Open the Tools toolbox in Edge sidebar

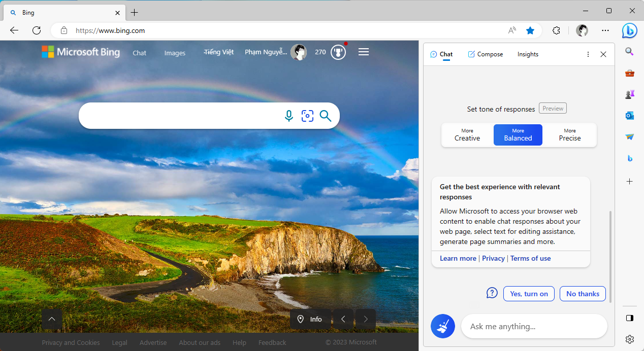tap(629, 73)
